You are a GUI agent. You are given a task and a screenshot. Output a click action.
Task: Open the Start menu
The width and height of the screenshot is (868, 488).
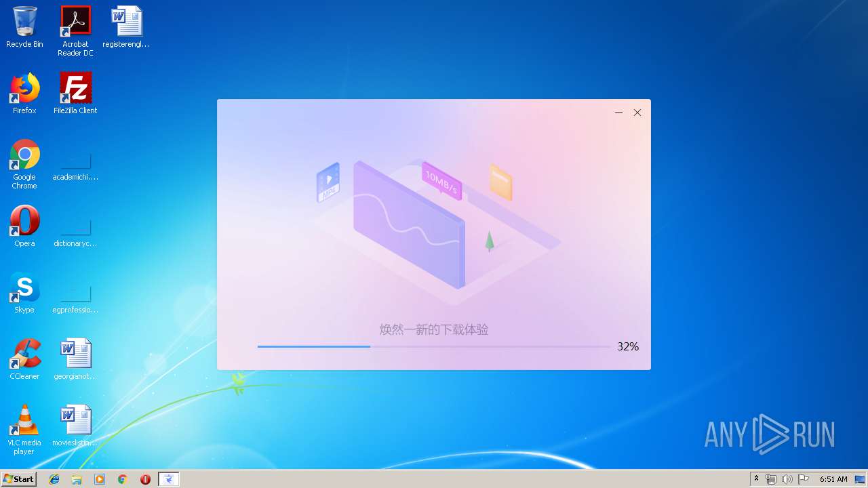point(18,479)
